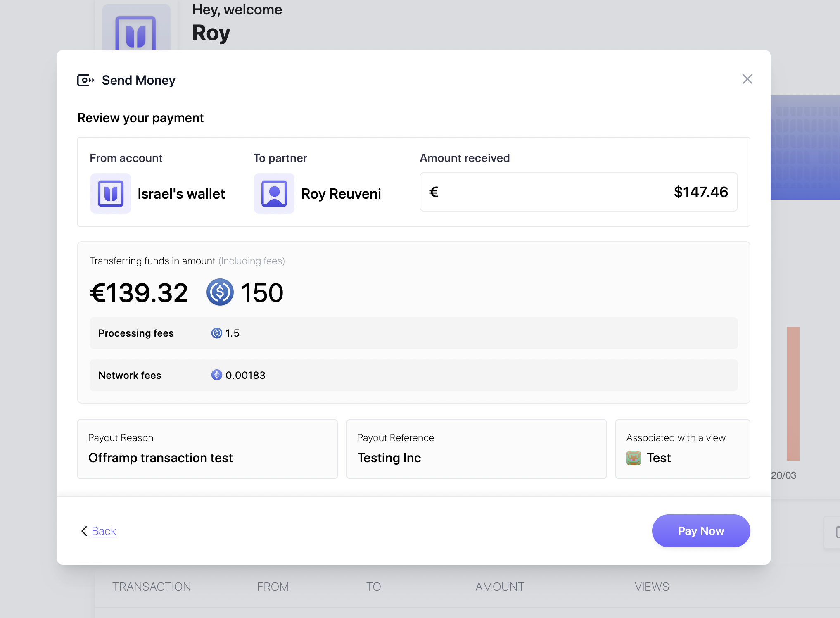
Task: Click the Test view pixel icon
Action: click(634, 458)
